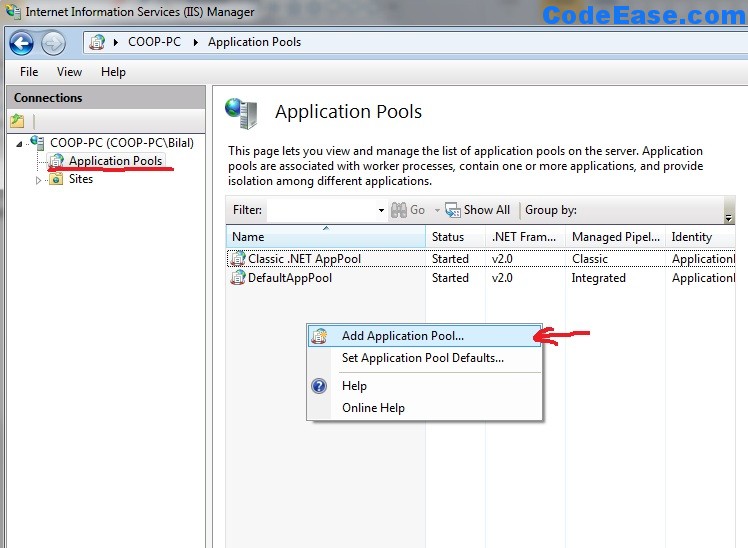
Task: Choose Set Application Pool Defaults...
Action: [424, 358]
